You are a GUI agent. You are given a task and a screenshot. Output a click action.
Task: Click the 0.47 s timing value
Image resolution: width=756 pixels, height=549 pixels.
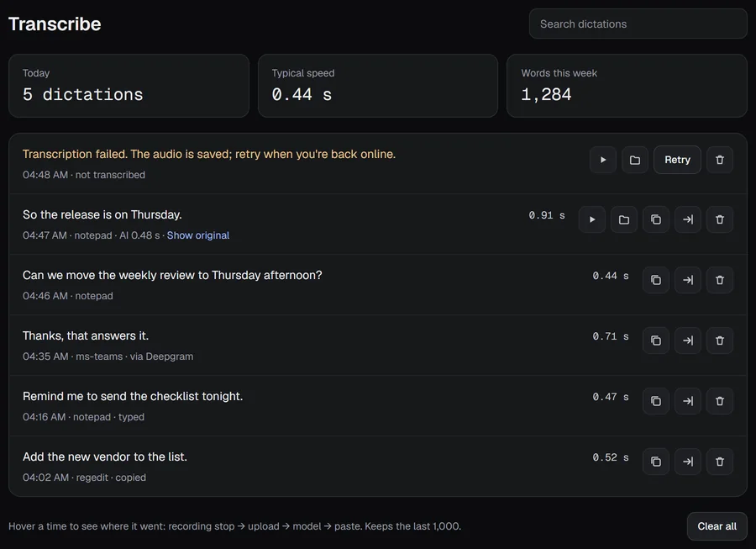tap(611, 397)
